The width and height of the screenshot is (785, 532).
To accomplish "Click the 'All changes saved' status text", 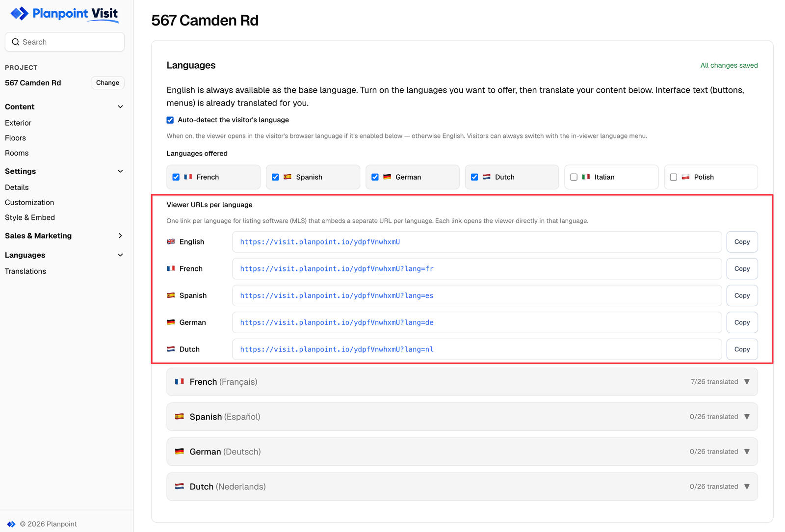I will click(729, 65).
